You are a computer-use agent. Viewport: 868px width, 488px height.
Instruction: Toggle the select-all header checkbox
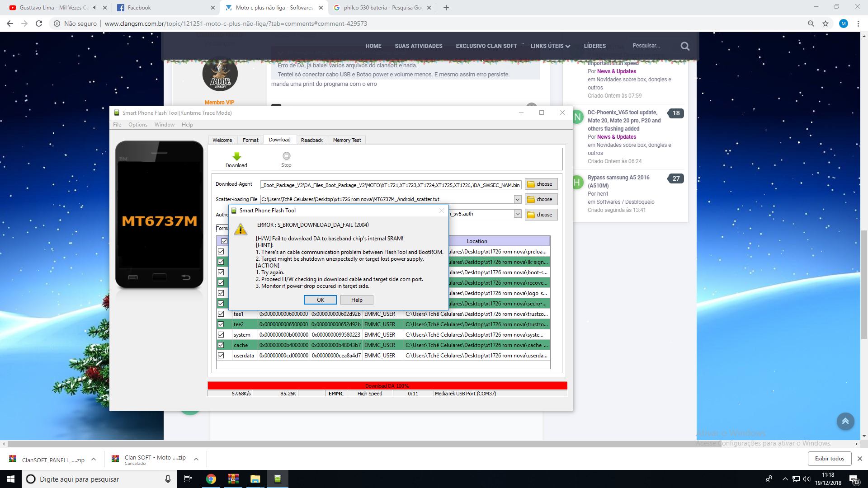tap(224, 241)
